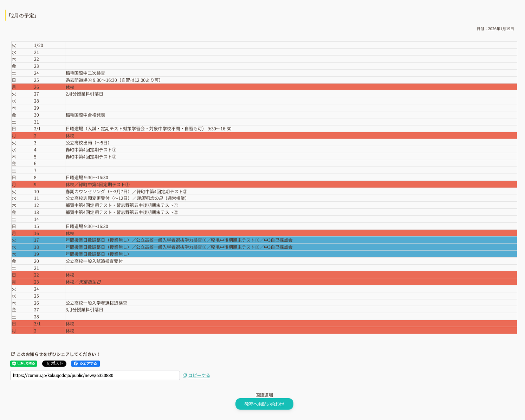Click the 稲毛国際中合格発表 entry

pos(85,115)
